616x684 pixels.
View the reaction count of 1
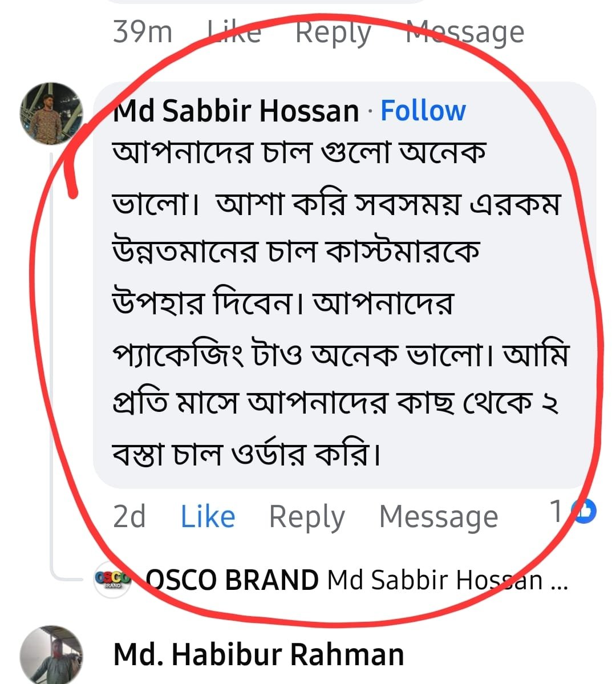point(556,512)
